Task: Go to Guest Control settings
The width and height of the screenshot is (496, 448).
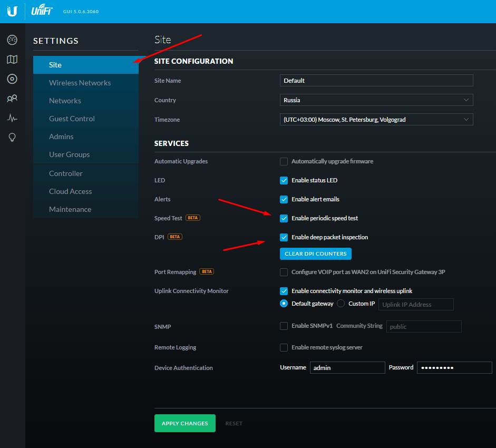Action: [72, 119]
